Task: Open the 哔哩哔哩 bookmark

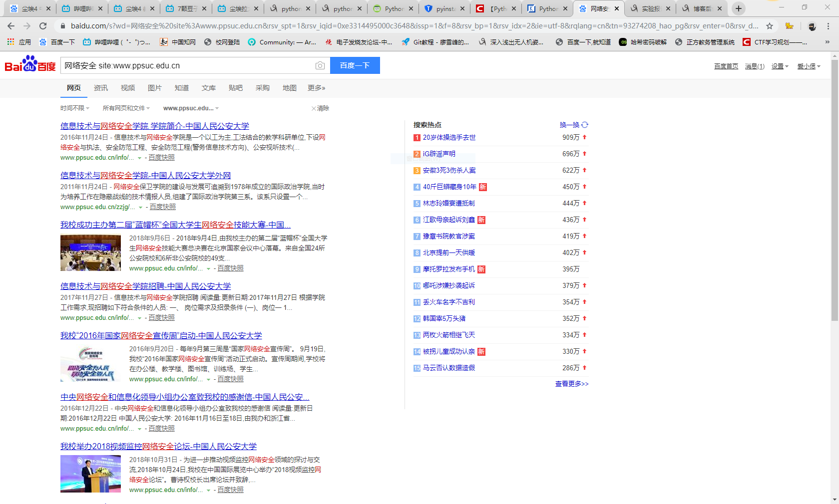Action: coord(116,42)
